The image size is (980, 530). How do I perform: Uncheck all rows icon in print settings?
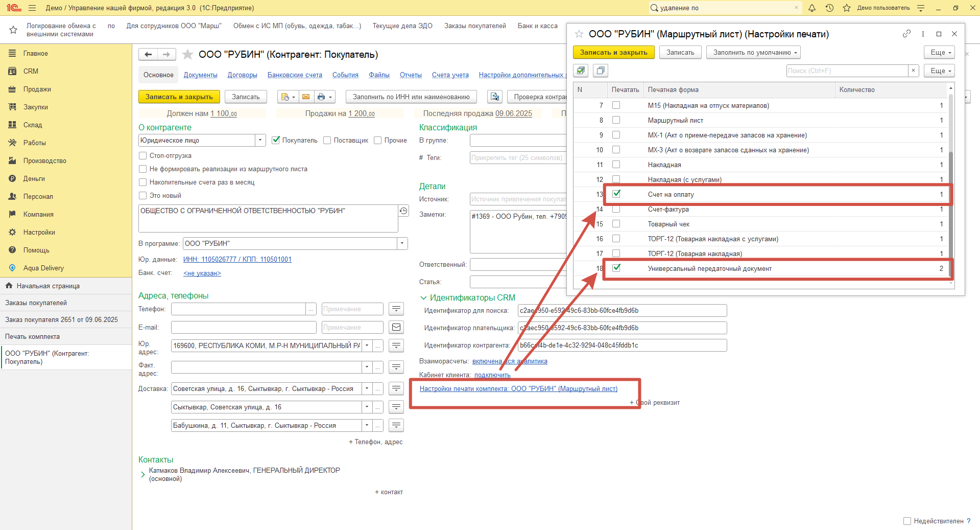[601, 71]
